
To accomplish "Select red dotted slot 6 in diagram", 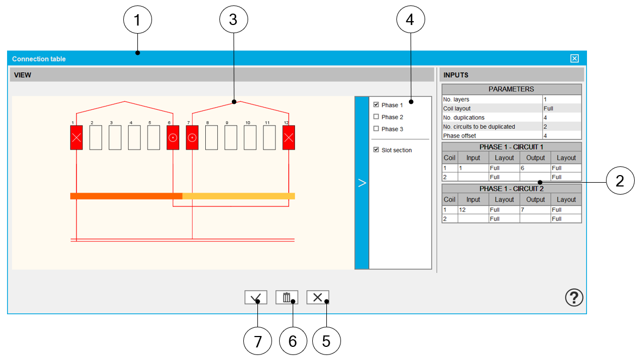I will coord(173,138).
